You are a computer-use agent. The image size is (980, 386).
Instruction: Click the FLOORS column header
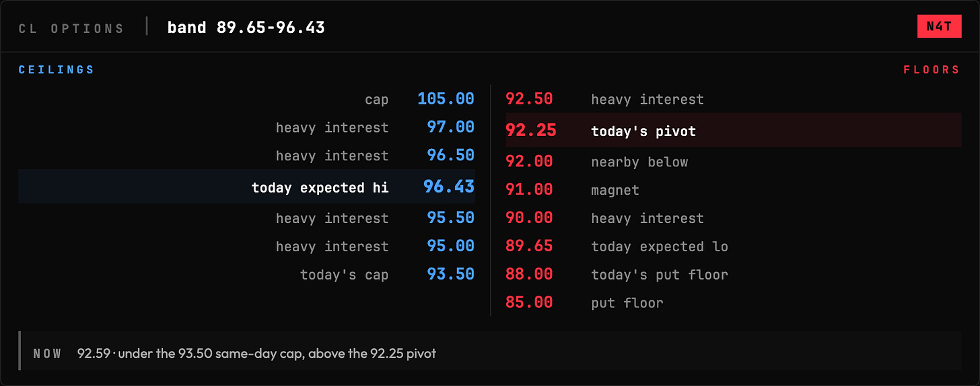click(x=932, y=70)
